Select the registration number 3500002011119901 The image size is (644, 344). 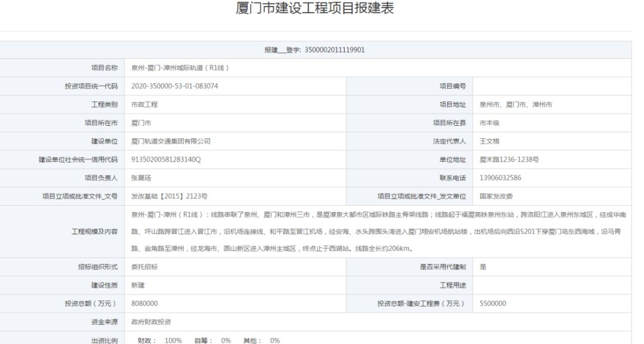(x=335, y=50)
